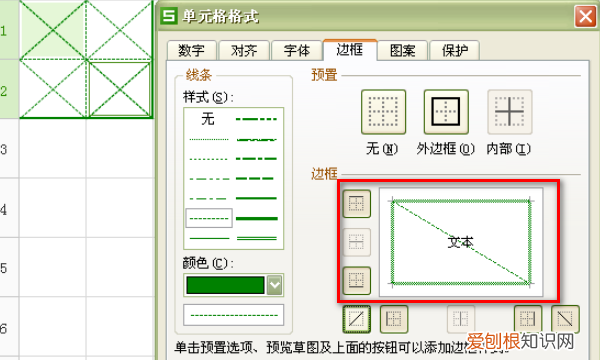Switch to the 对齐 tab
The height and width of the screenshot is (360, 600).
point(244,50)
